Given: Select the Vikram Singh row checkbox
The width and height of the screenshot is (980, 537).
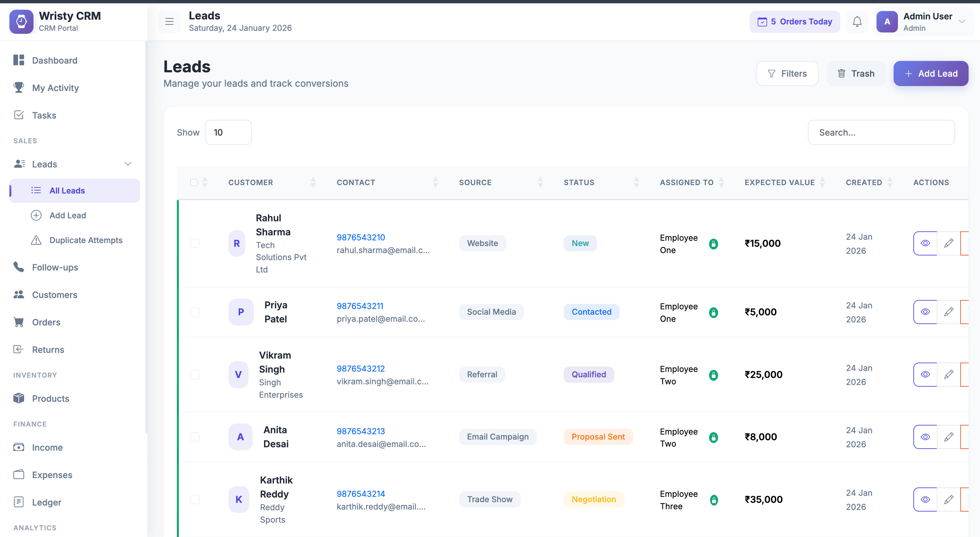Looking at the screenshot, I should (x=195, y=374).
